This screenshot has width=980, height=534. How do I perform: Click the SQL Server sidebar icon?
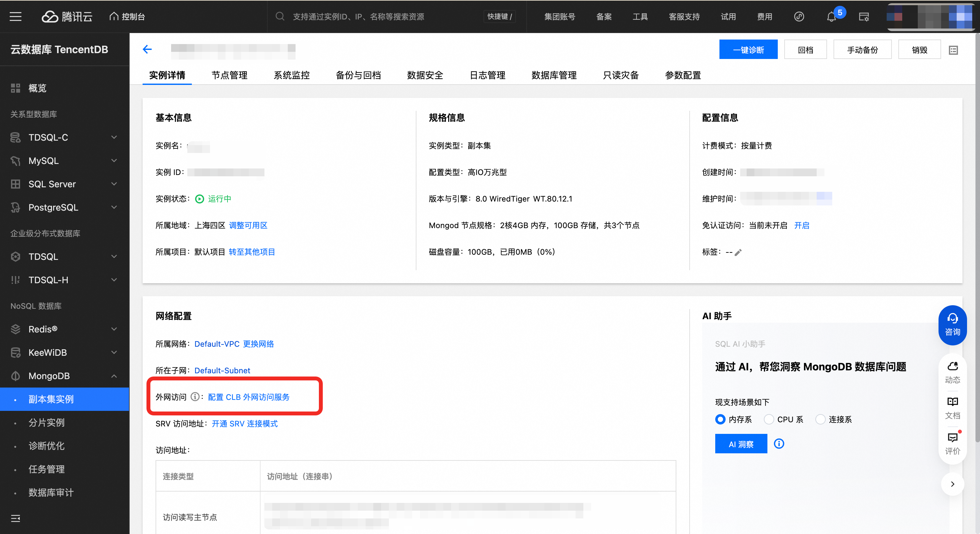(x=16, y=184)
